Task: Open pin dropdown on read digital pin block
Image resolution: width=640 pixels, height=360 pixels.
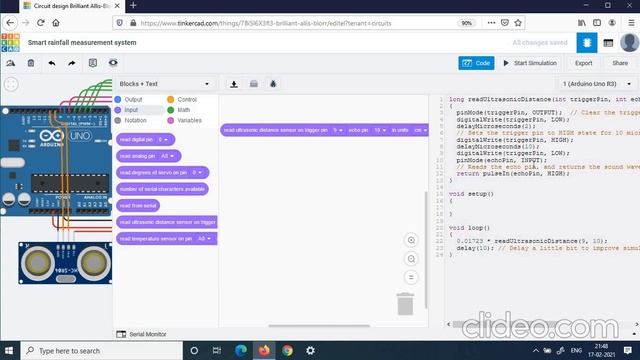Action: [163, 140]
